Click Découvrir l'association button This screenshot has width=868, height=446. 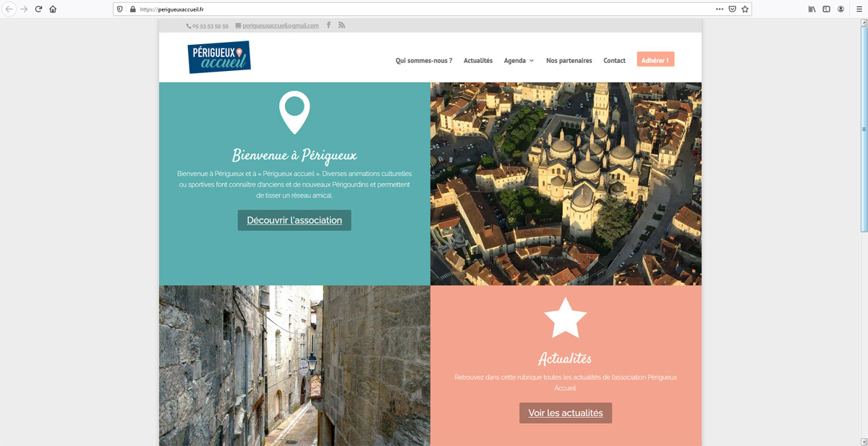click(294, 220)
